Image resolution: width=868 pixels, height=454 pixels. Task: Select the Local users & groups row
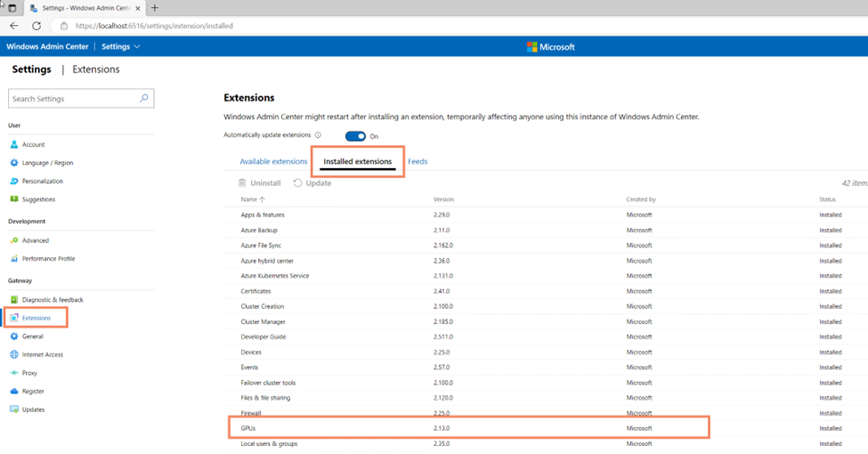coord(545,443)
